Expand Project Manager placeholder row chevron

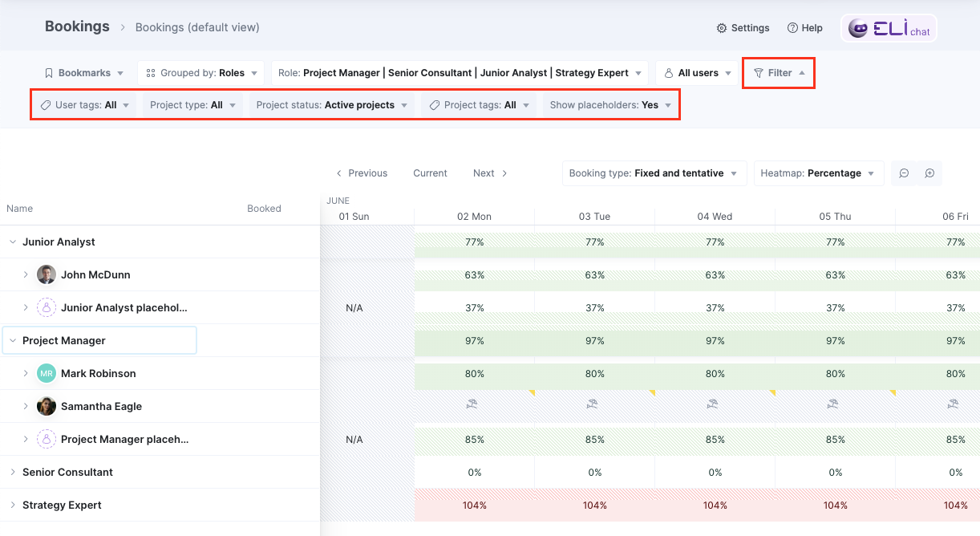coord(26,439)
